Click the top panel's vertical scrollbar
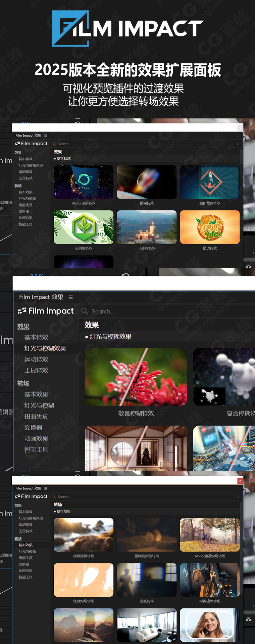Screen dimensions: 255x644 pos(241,156)
